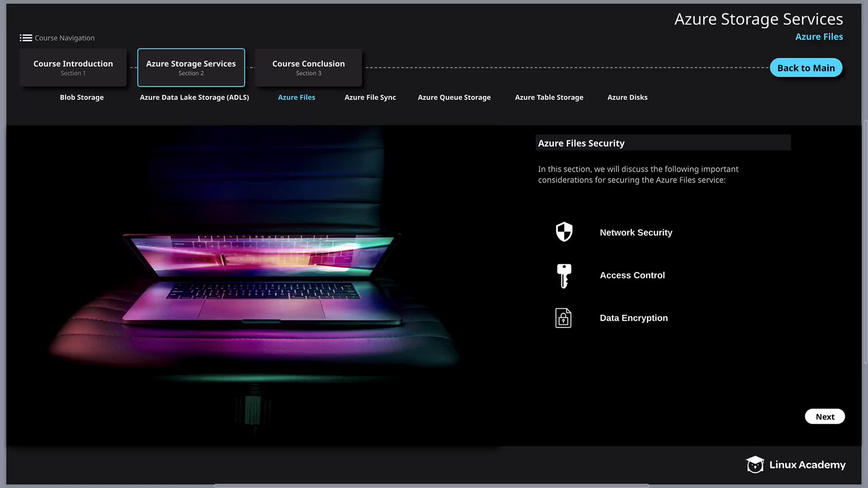Click the Network Security shield icon
The width and height of the screenshot is (868, 488).
[564, 232]
